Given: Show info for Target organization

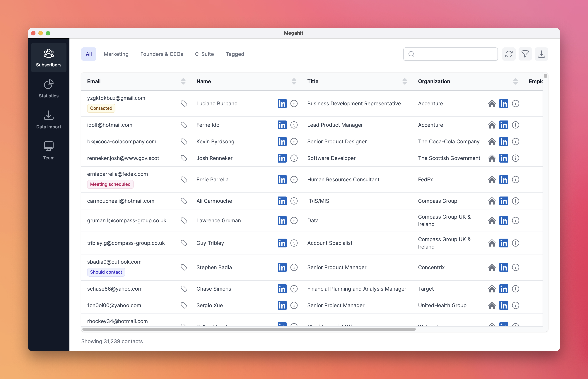Looking at the screenshot, I should pos(515,289).
